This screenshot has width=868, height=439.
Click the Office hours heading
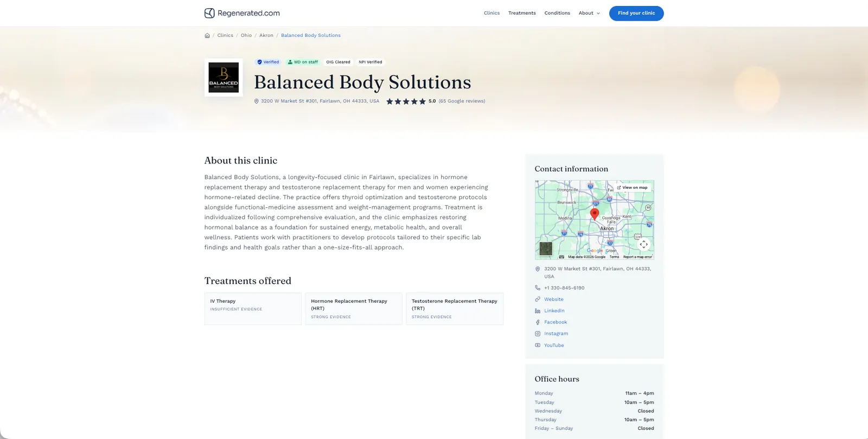point(557,379)
